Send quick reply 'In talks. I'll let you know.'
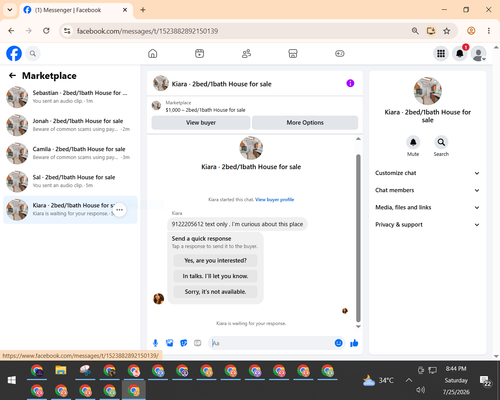The width and height of the screenshot is (500, 400). pos(215,276)
